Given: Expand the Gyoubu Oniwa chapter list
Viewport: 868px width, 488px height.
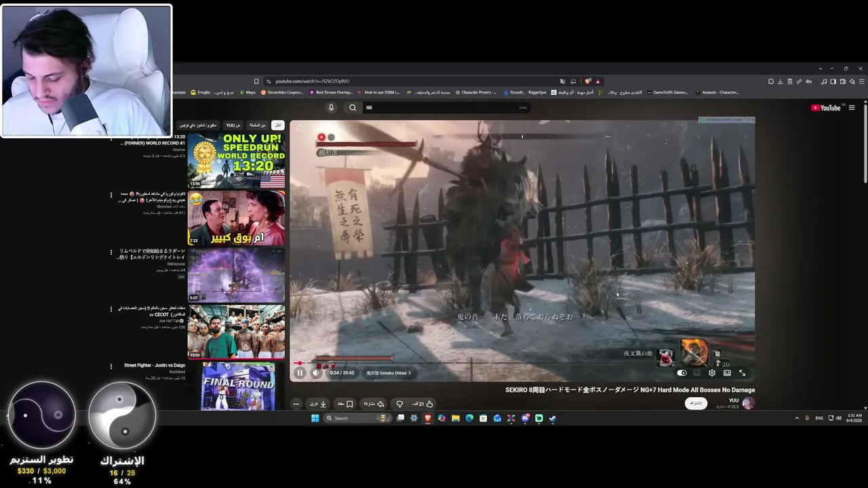Looking at the screenshot, I should [x=389, y=373].
